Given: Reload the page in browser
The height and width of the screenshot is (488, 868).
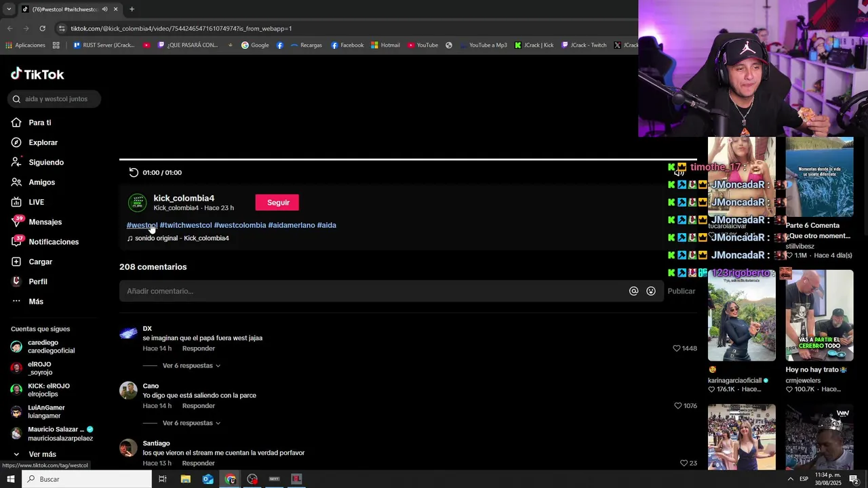Looking at the screenshot, I should [42, 28].
